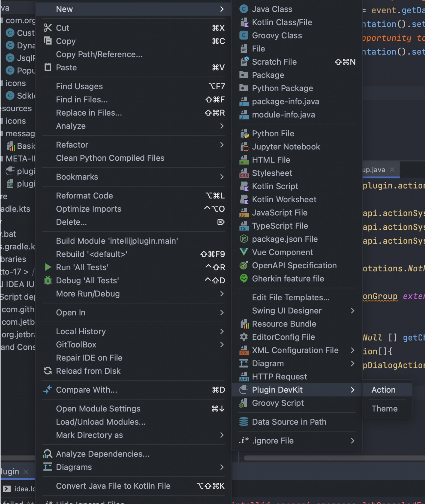Click the editor horizontal scrollbar
The image size is (427, 504).
pos(335,458)
